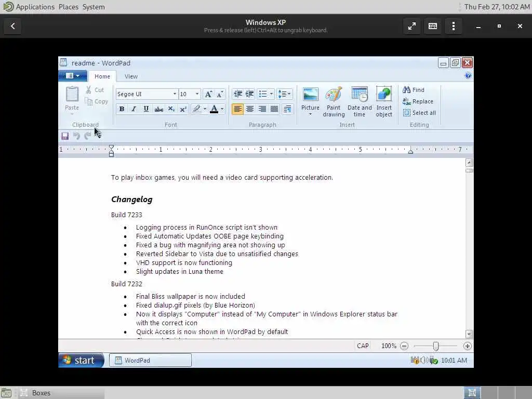Open WordPad help question mark

pyautogui.click(x=468, y=76)
